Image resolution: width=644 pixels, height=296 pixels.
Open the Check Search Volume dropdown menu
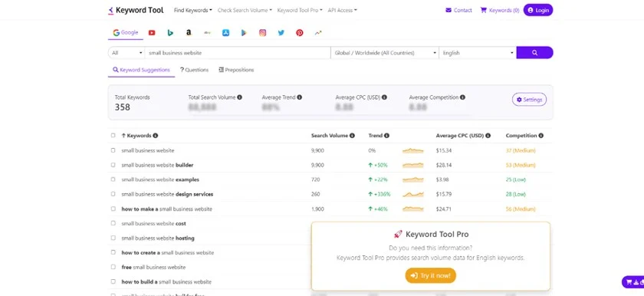coord(245,10)
